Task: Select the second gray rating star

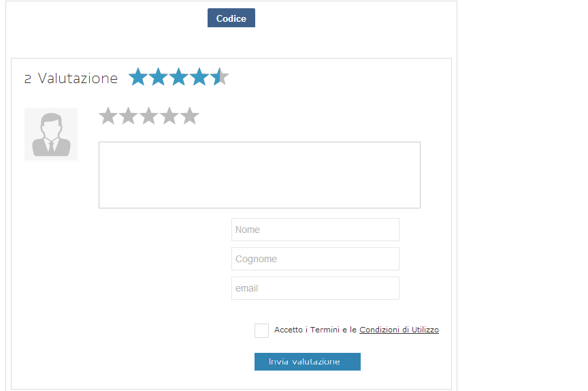Action: 128,116
